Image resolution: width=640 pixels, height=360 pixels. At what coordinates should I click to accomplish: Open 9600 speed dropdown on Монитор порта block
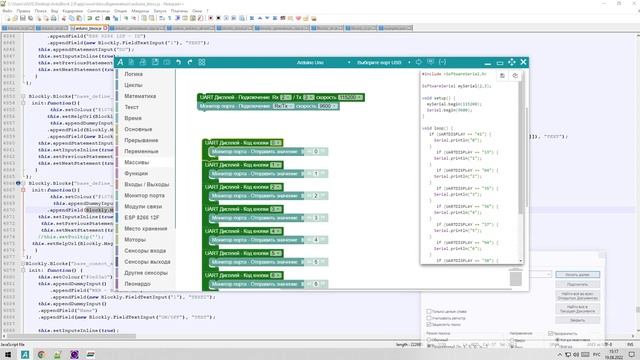[327, 106]
